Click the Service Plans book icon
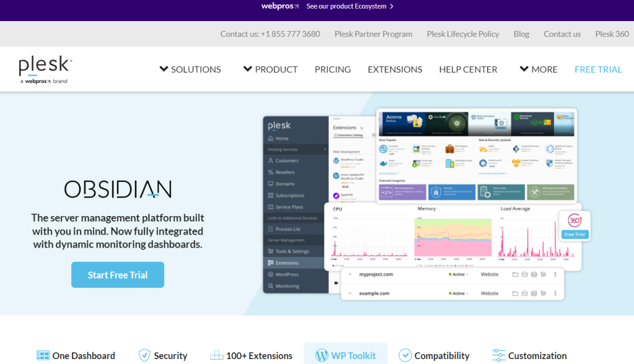 coord(271,207)
